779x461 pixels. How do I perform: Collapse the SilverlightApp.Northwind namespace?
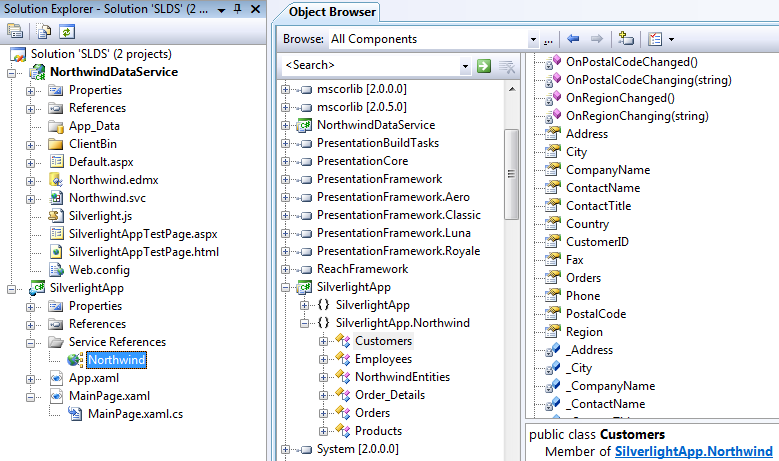coord(305,323)
